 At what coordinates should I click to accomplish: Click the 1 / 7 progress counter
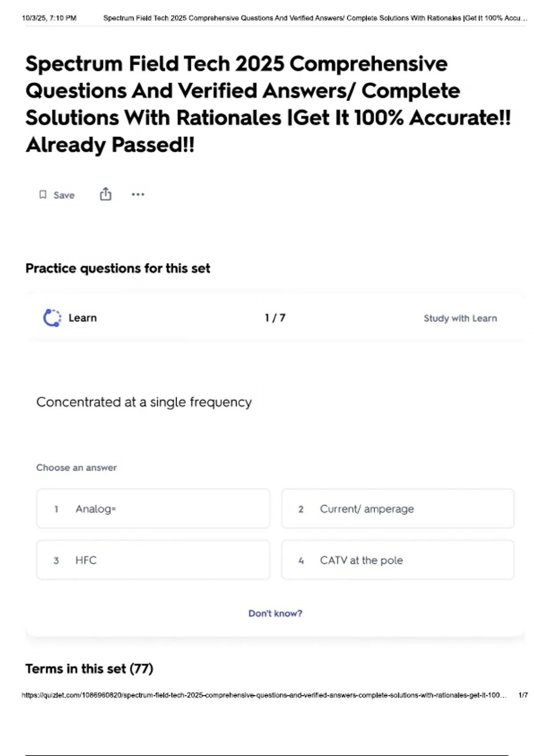tap(275, 318)
